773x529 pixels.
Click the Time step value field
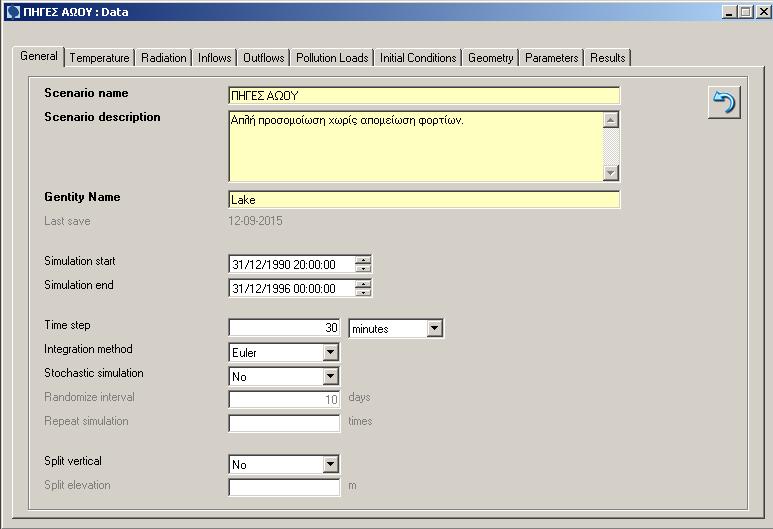click(284, 328)
